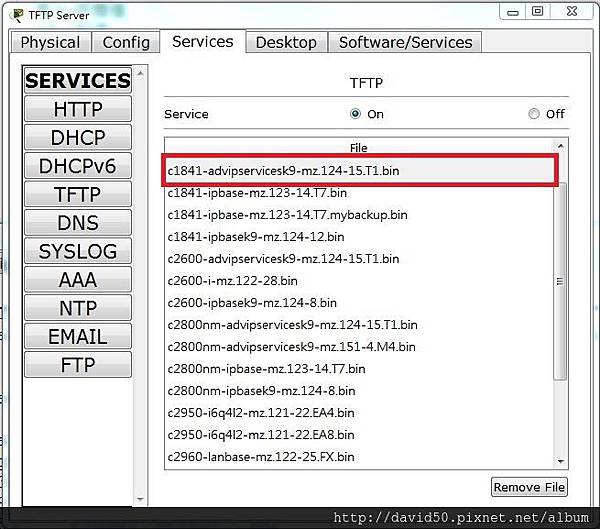600x529 pixels.
Task: Click the file list scroll-down arrow
Action: pyautogui.click(x=561, y=461)
